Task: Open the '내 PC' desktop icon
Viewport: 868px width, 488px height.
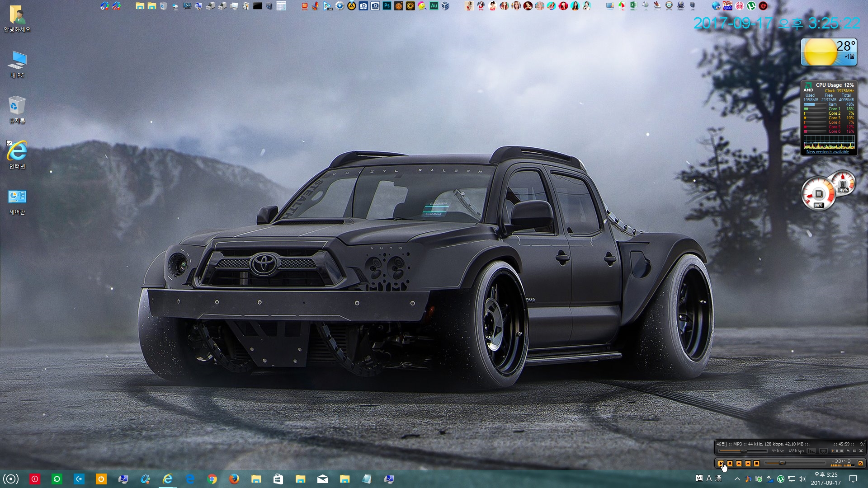Action: click(17, 65)
